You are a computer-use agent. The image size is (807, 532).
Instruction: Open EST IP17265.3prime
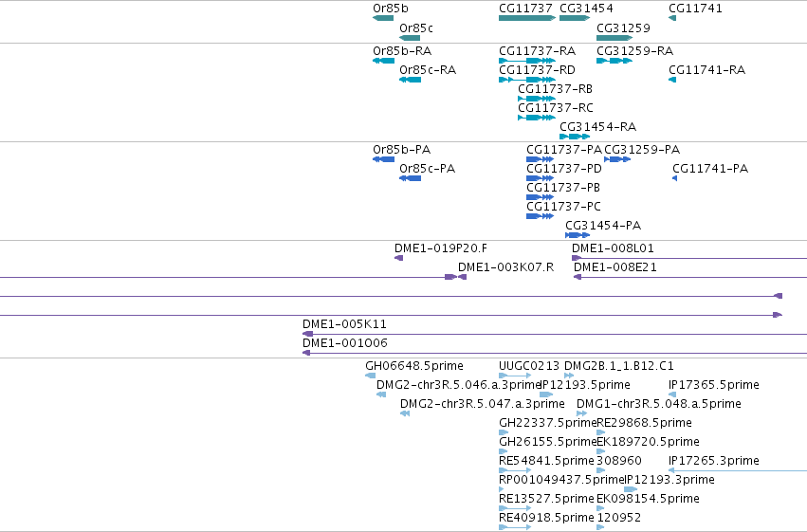pyautogui.click(x=714, y=462)
